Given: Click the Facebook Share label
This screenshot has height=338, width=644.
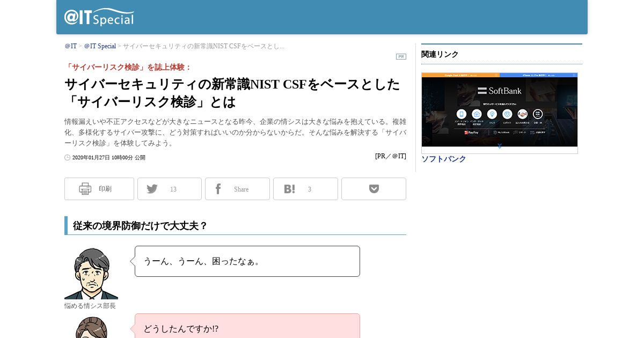Looking at the screenshot, I should (241, 189).
